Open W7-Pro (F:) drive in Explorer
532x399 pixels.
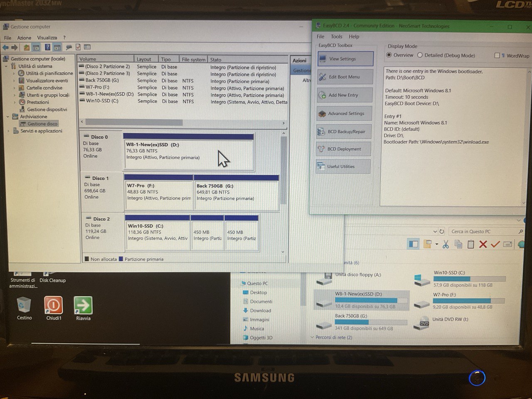point(460,301)
